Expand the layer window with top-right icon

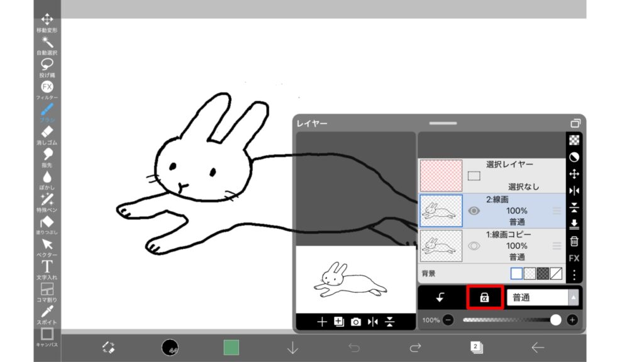tap(575, 123)
